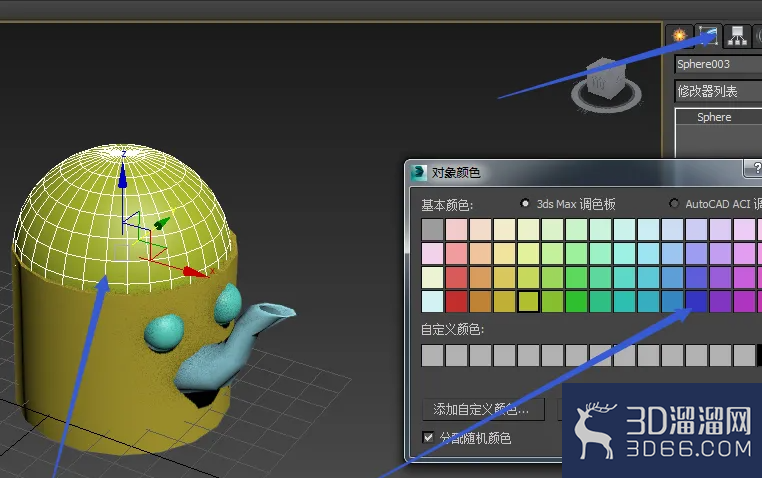Click the 3ds Max logo in the 对象颜色 title bar
This screenshot has width=762, height=478.
418,172
